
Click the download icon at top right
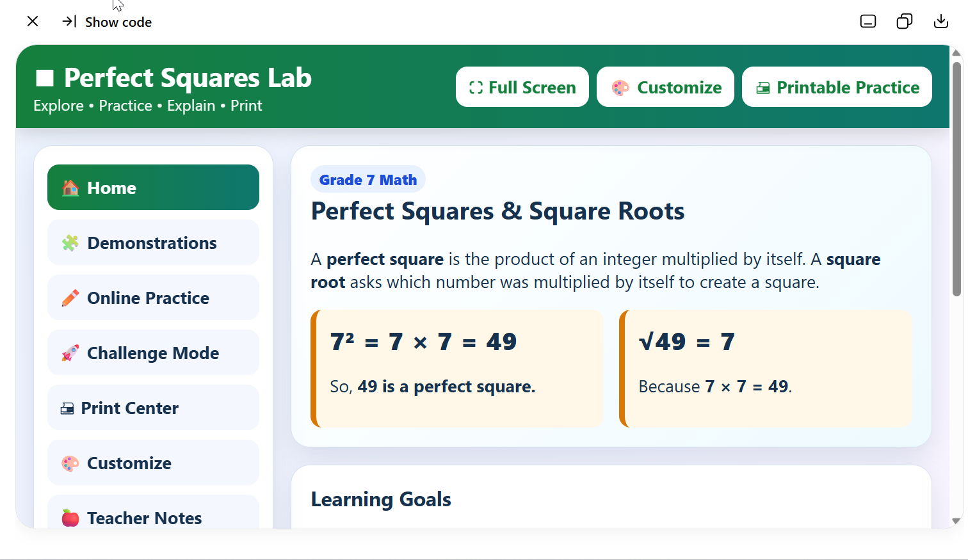click(940, 22)
